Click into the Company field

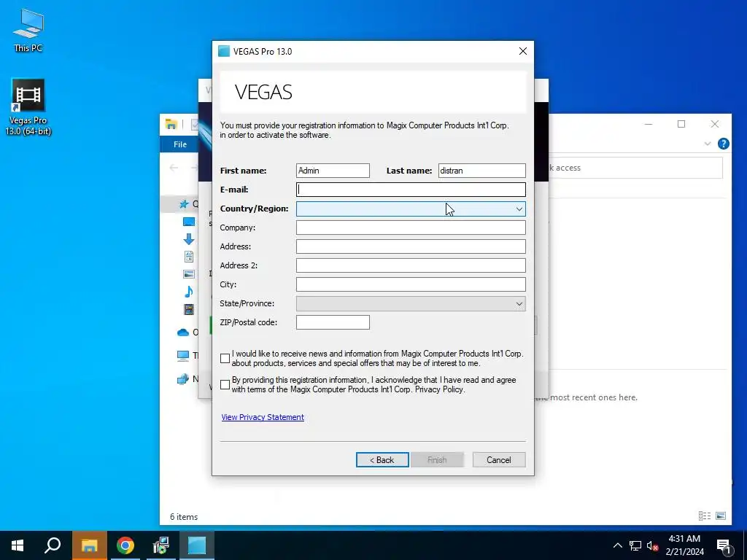(x=411, y=227)
